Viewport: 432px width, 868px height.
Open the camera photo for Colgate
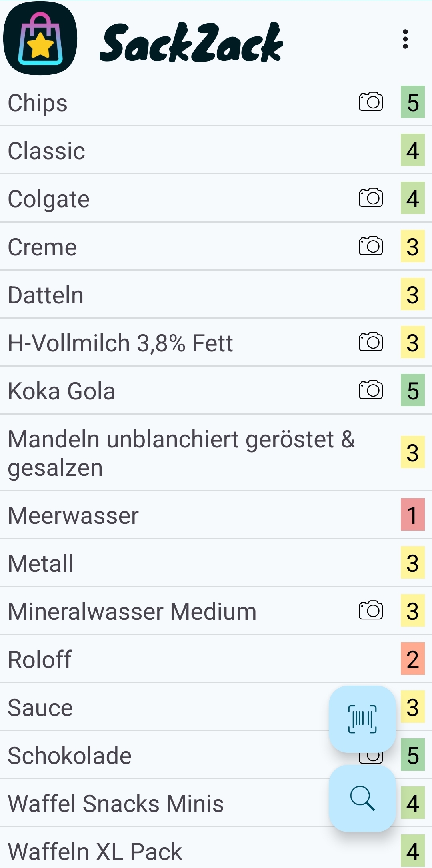click(x=371, y=198)
